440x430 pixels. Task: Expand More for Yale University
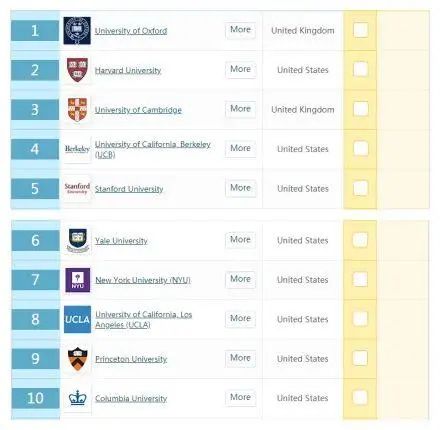pos(240,240)
